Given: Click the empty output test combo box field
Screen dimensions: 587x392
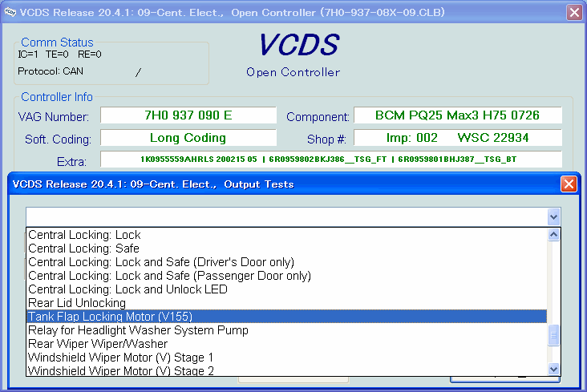Looking at the screenshot, I should click(x=287, y=216).
